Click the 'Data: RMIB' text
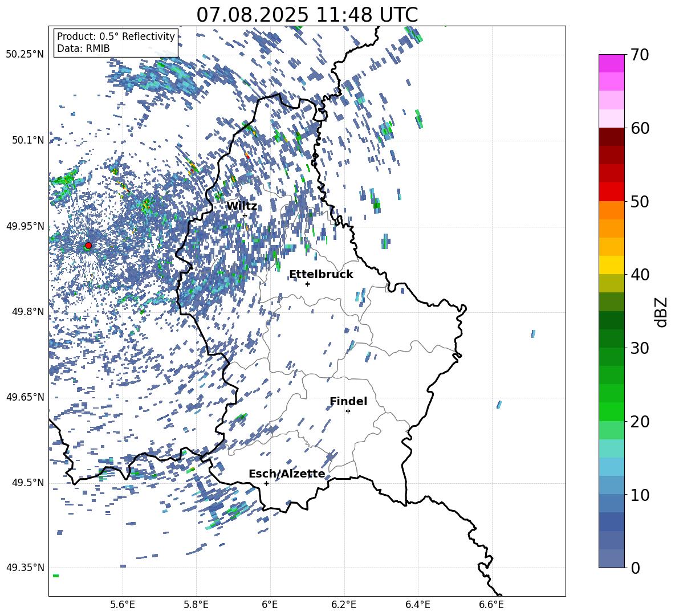The image size is (675, 616). [83, 48]
